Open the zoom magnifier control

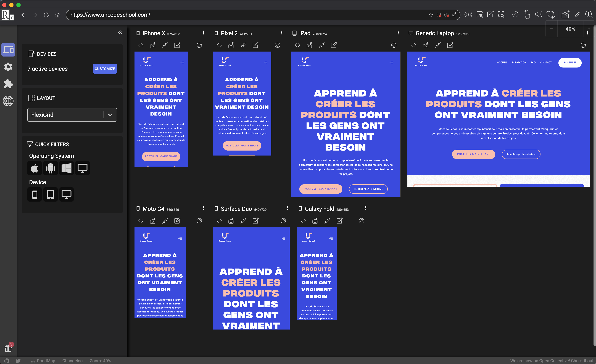click(x=589, y=15)
